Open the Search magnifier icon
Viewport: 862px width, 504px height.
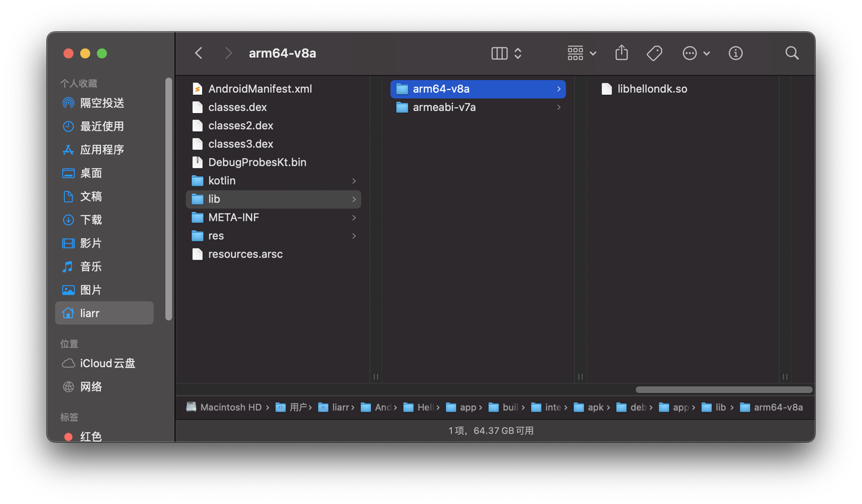coord(792,53)
